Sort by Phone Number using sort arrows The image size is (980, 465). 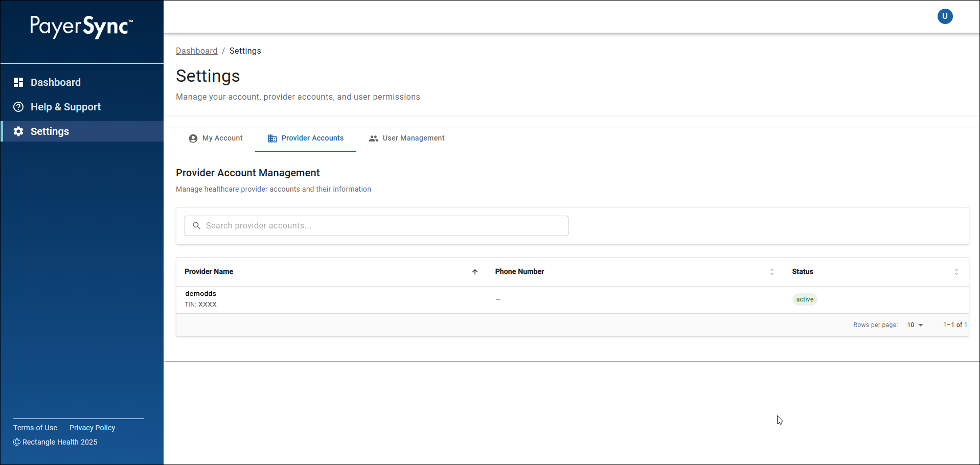[772, 272]
